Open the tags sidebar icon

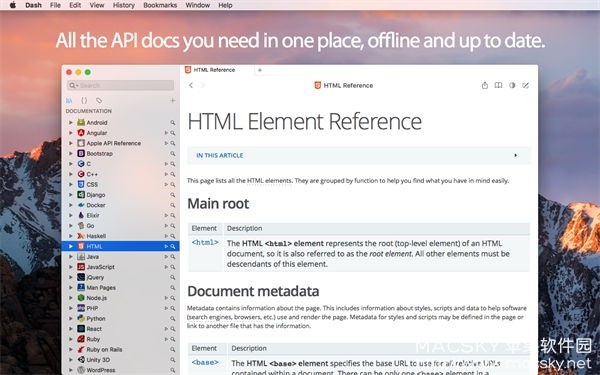point(99,100)
